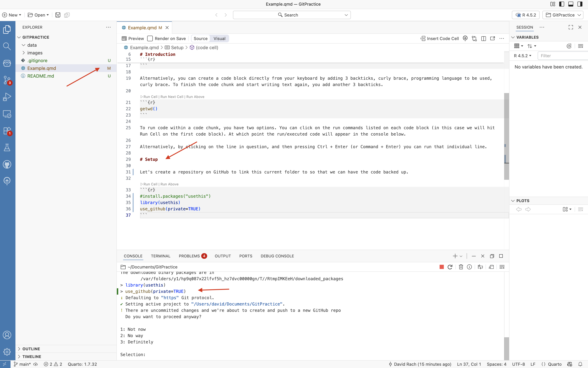Delete console with trash icon

click(x=461, y=267)
